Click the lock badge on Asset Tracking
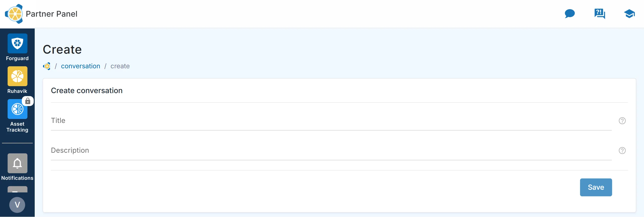 (x=28, y=101)
